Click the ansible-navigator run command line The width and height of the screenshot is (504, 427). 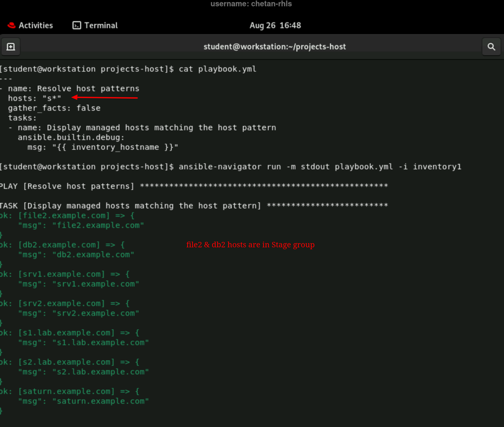[x=320, y=167]
